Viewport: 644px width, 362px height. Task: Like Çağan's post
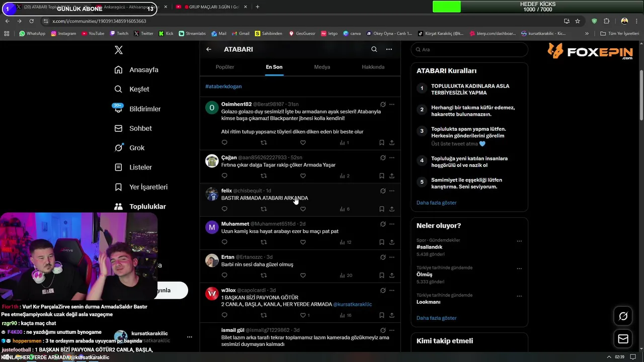click(x=303, y=176)
